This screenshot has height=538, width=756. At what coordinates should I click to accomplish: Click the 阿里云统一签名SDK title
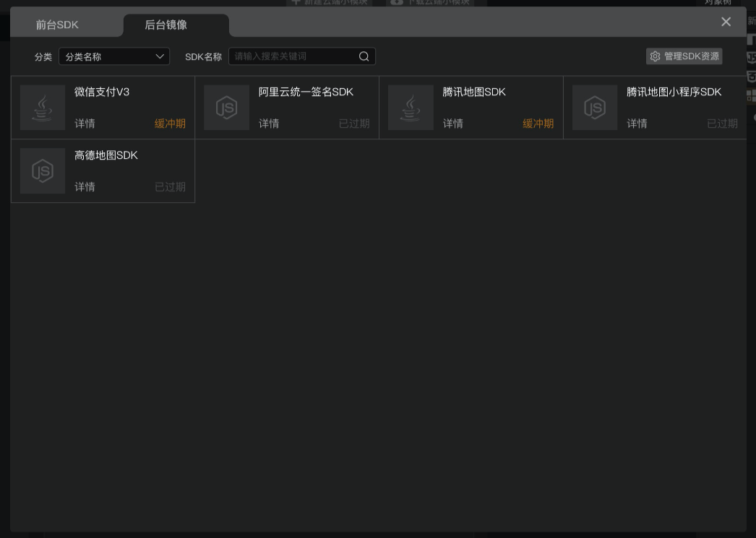point(306,92)
